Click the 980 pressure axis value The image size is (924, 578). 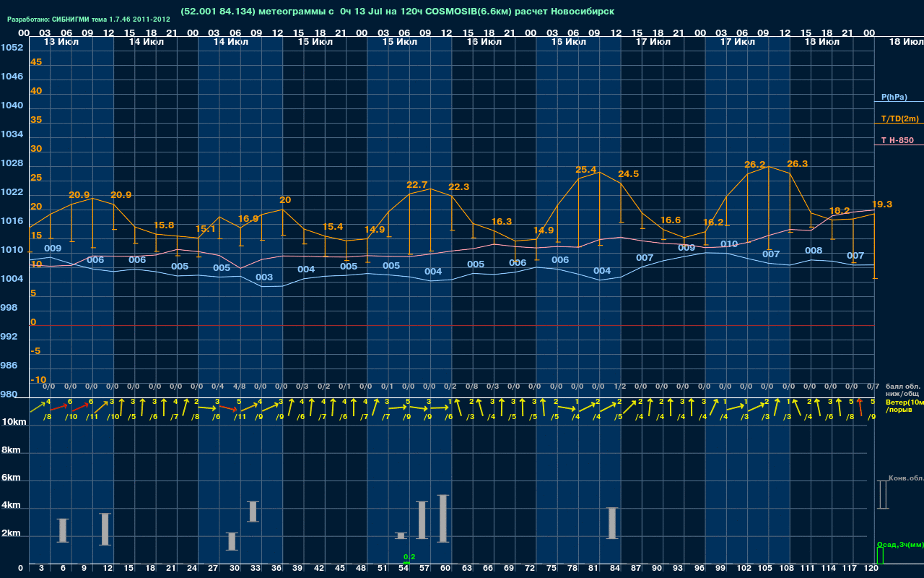coord(9,394)
